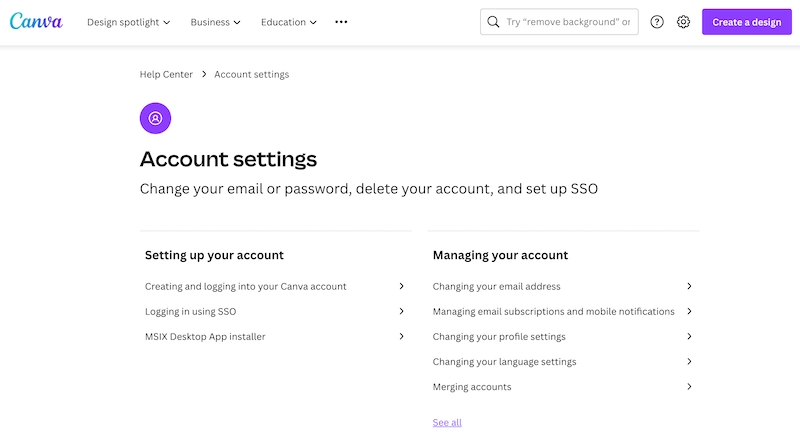Expand the Education dropdown menu
The height and width of the screenshot is (438, 800).
click(289, 22)
